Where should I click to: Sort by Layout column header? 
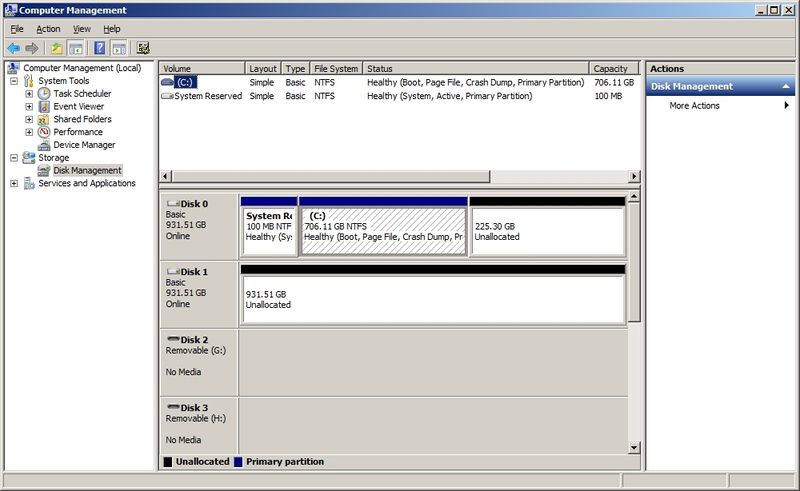(263, 68)
